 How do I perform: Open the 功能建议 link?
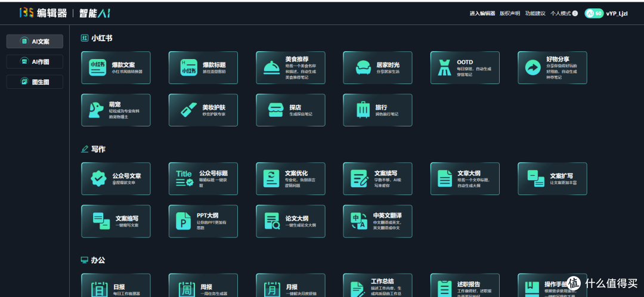coord(535,14)
